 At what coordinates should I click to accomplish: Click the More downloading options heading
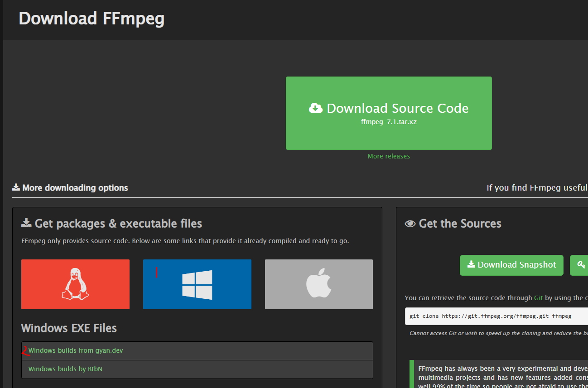point(75,188)
